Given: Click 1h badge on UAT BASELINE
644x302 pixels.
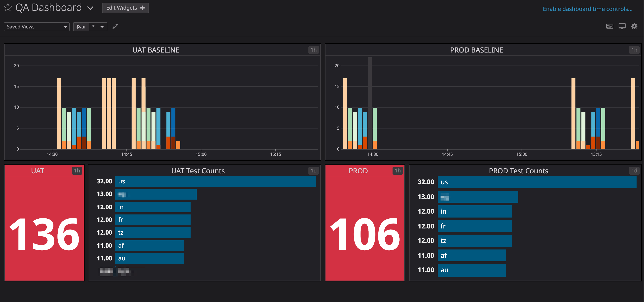Looking at the screenshot, I should tap(313, 50).
